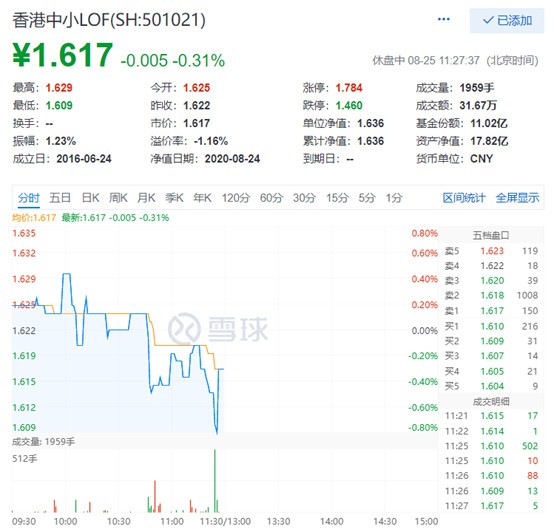The image size is (554, 532).
Task: Click the 五档盘口 panel header
Action: 491,235
